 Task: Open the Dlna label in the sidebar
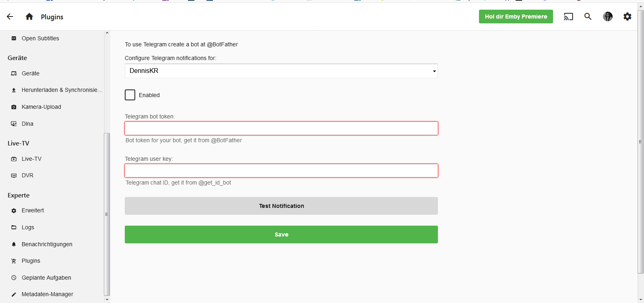[x=27, y=124]
